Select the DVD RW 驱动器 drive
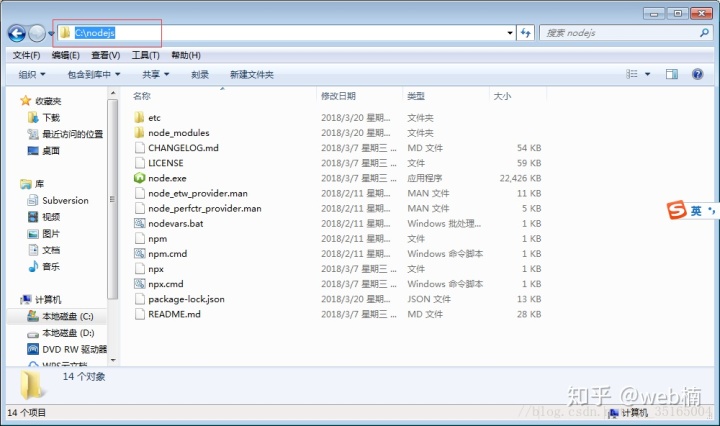The height and width of the screenshot is (426, 720). [x=74, y=349]
